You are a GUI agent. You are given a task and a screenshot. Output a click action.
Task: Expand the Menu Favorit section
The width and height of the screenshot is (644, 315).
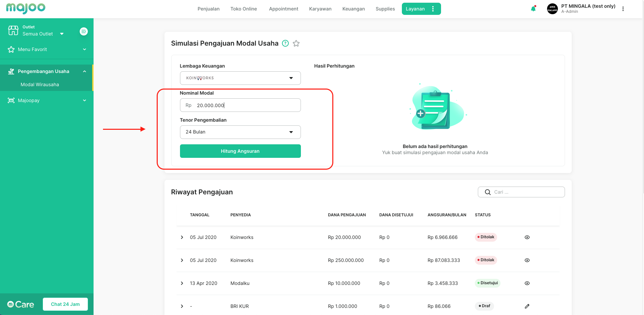pyautogui.click(x=84, y=49)
